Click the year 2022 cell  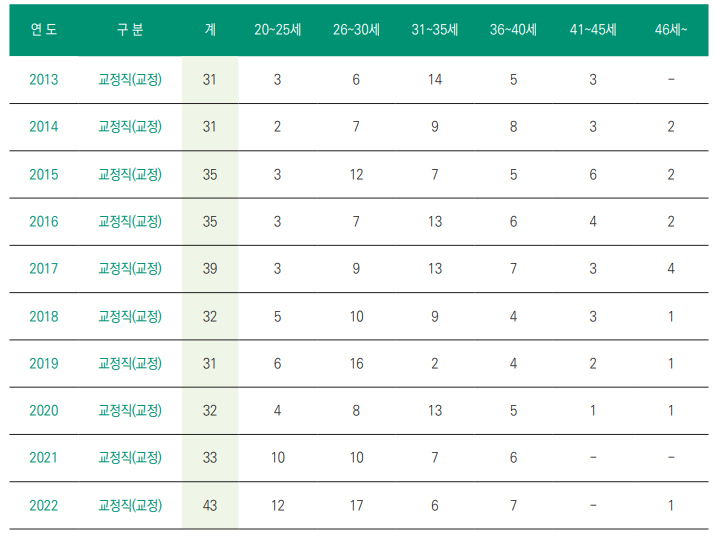44,505
